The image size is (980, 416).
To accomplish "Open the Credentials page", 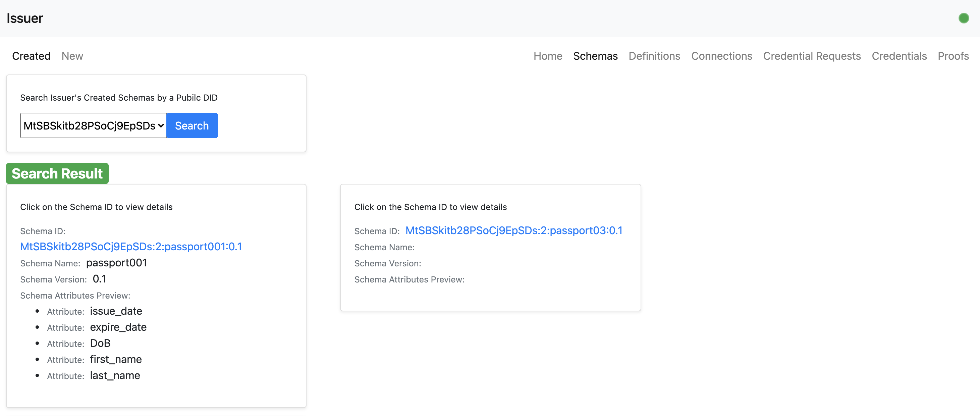I will point(899,56).
